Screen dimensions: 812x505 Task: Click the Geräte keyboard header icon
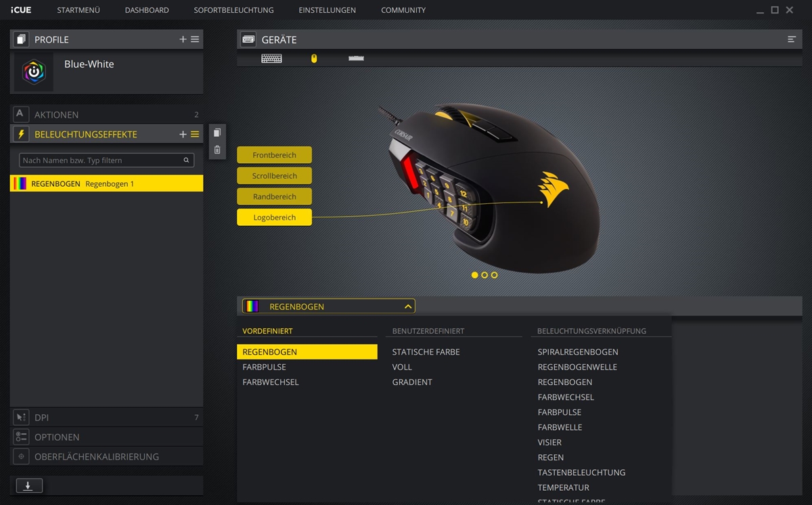(248, 39)
